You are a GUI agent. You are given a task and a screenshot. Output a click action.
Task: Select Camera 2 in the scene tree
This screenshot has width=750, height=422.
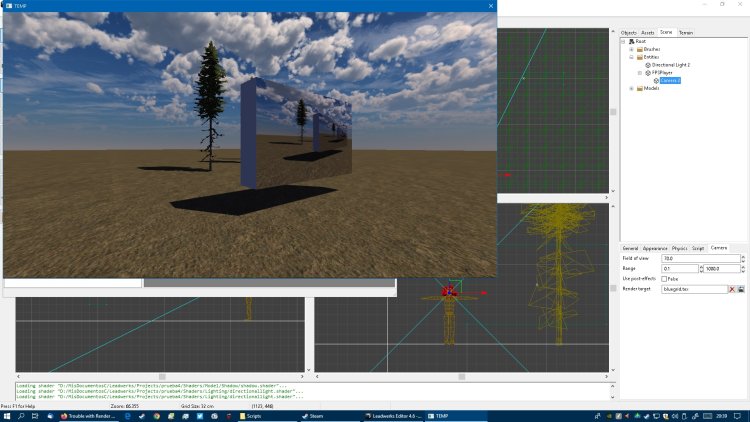670,80
